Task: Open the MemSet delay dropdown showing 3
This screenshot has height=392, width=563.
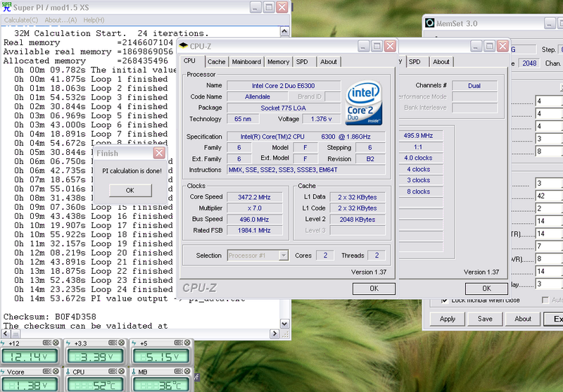Action: (549, 284)
